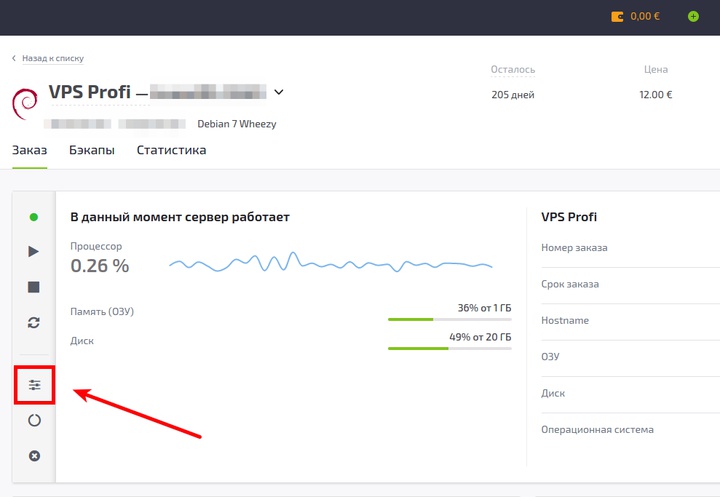Stop the server with square icon

(34, 287)
